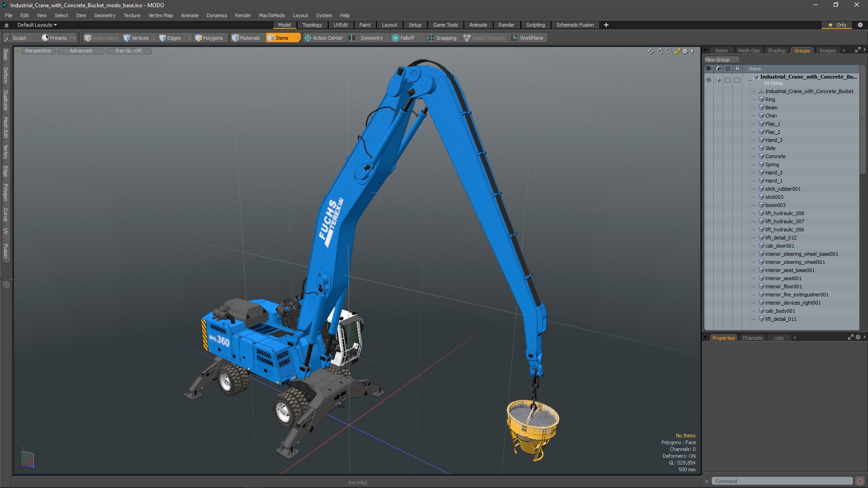Click the Ray GL Off button

pyautogui.click(x=128, y=51)
